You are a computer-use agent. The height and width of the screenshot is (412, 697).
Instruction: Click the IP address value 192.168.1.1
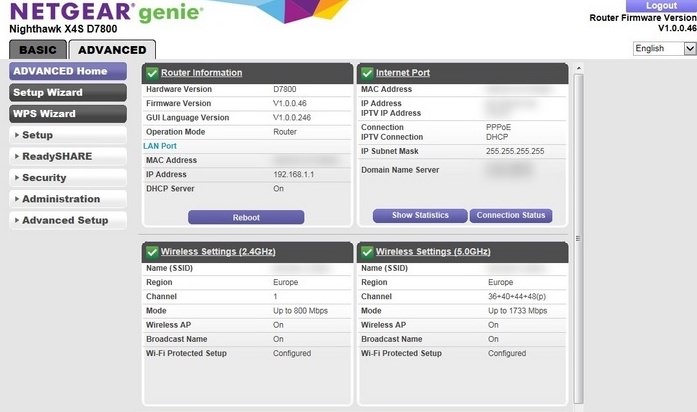[293, 175]
